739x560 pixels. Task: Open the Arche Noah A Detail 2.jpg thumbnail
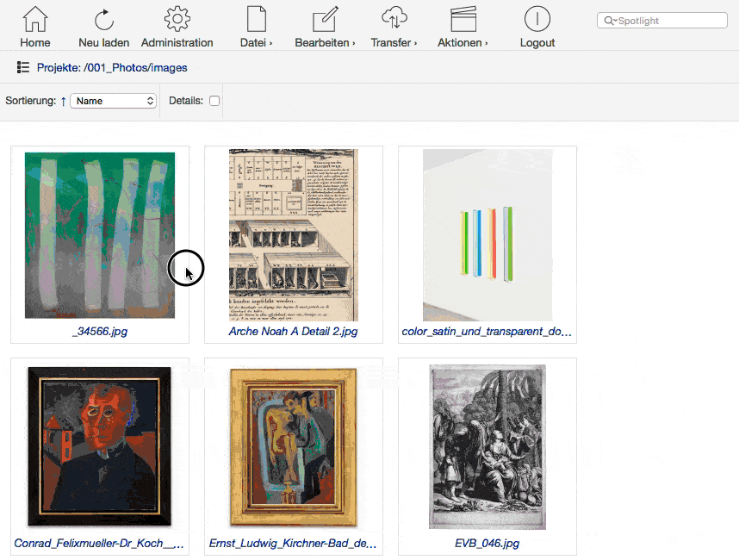pos(293,234)
